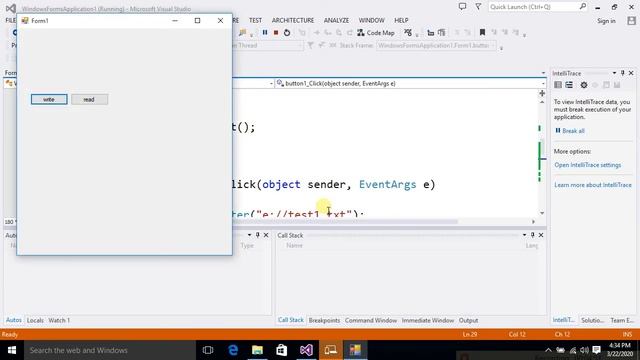The height and width of the screenshot is (360, 640).
Task: Select the Call Stack tab
Action: [291, 320]
